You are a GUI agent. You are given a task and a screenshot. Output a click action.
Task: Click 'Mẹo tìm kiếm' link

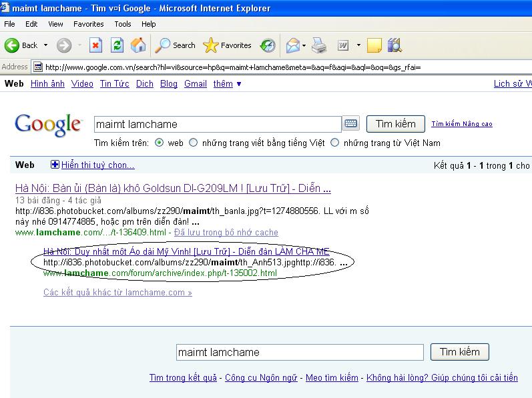click(x=332, y=378)
